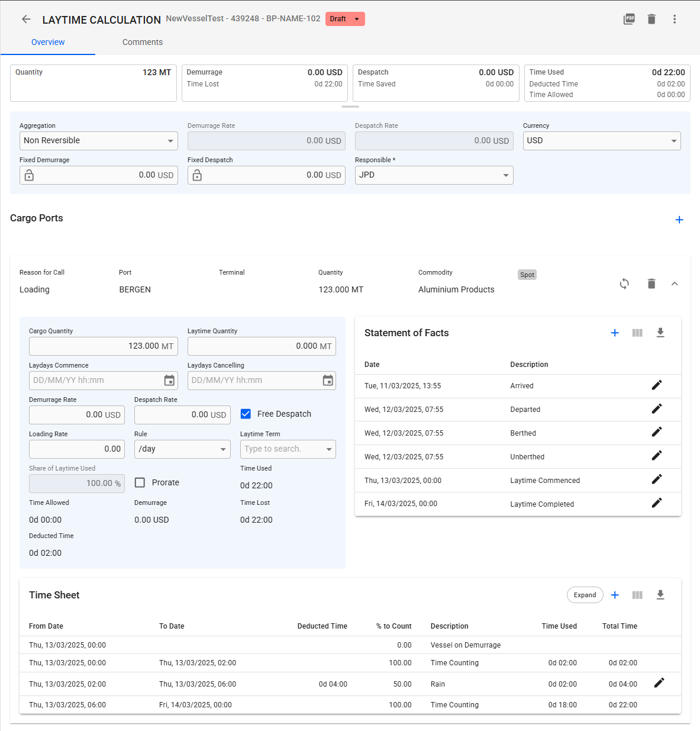Enable the Prorate checkbox

(x=140, y=483)
